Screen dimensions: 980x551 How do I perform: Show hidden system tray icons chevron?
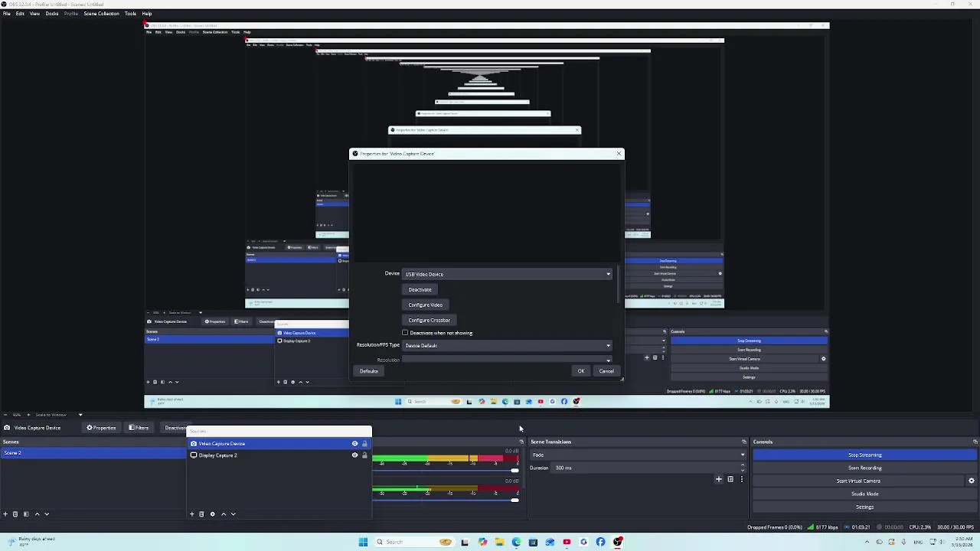point(867,542)
